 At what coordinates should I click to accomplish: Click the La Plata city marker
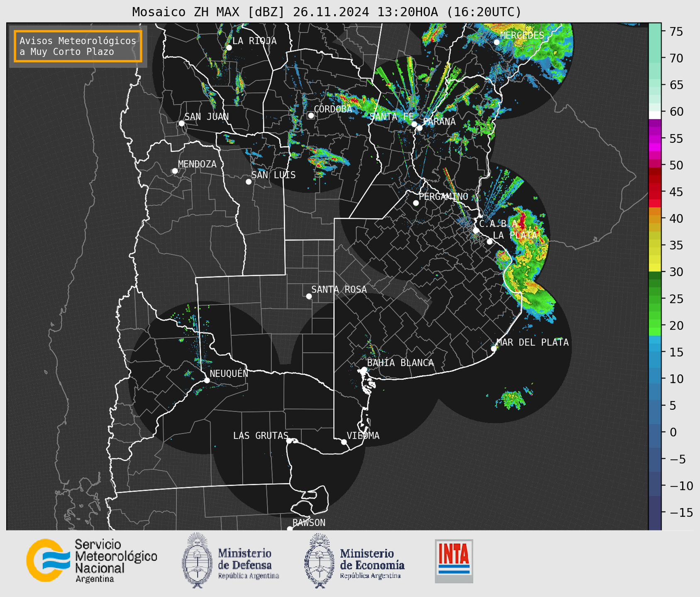coord(490,242)
